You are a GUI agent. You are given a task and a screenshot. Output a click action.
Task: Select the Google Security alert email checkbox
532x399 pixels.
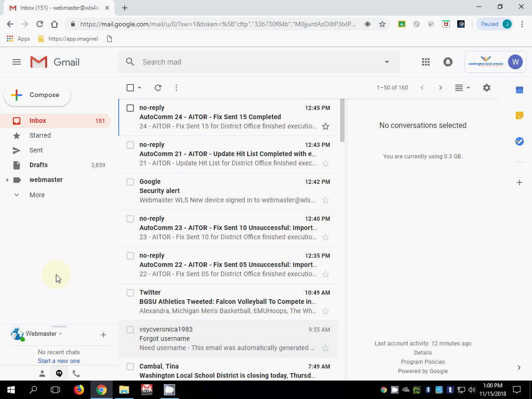coord(130,181)
